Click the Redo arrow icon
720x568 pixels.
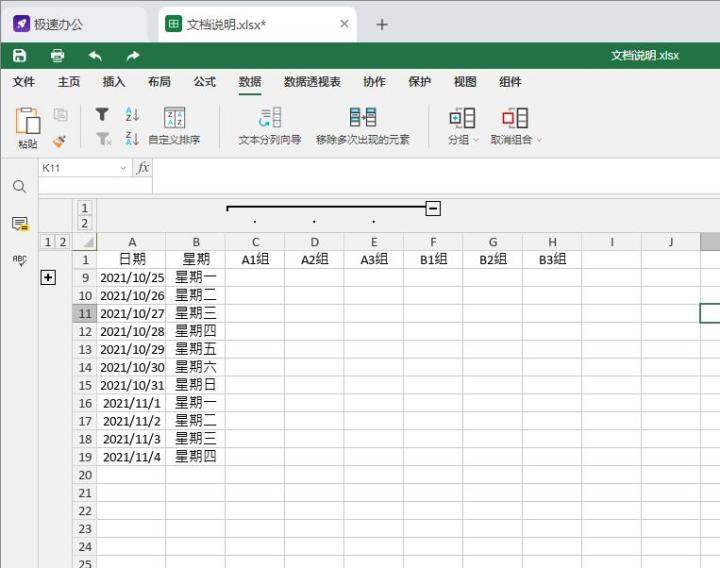pos(133,56)
